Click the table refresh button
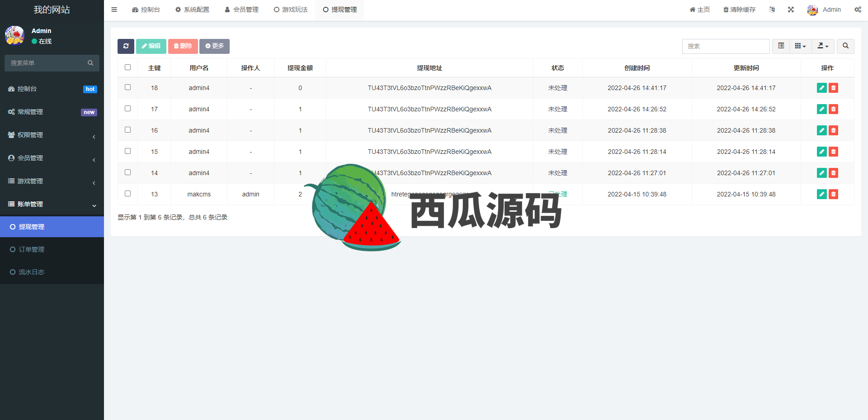Viewport: 868px width, 420px height. pyautogui.click(x=126, y=46)
